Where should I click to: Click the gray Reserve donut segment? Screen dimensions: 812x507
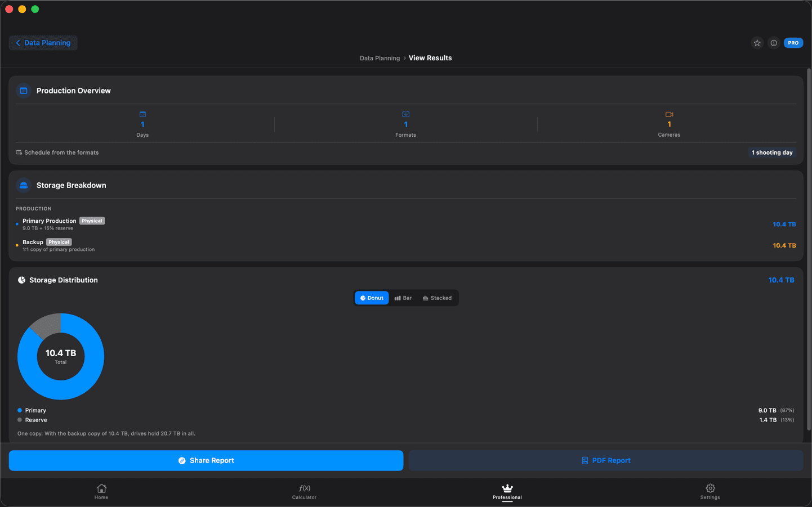[47, 325]
